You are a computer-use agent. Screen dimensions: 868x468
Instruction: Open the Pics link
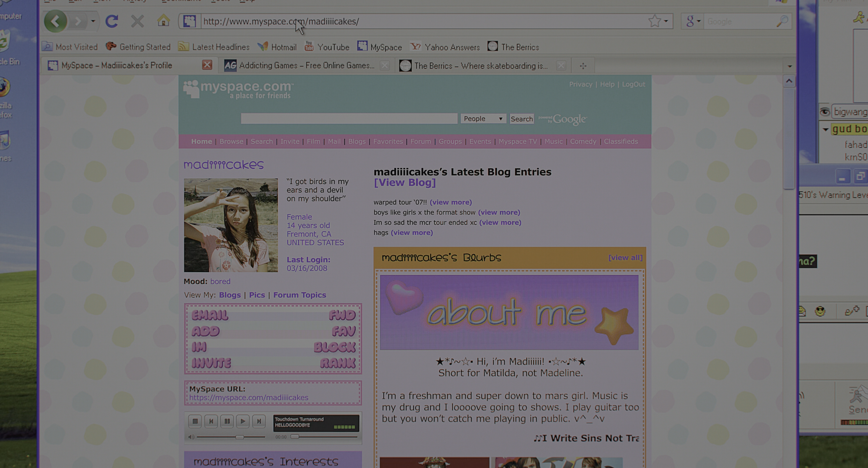click(x=257, y=295)
